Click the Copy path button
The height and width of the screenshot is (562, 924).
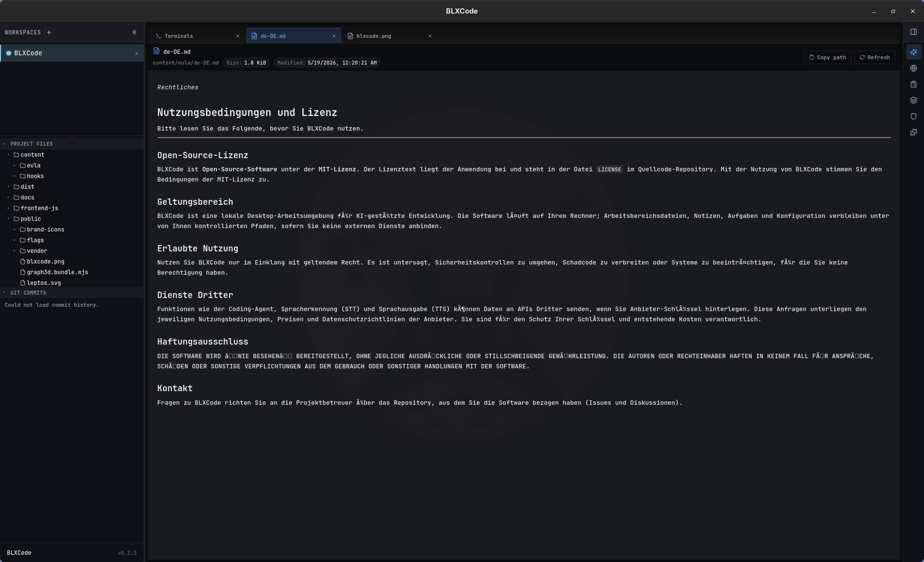[827, 57]
